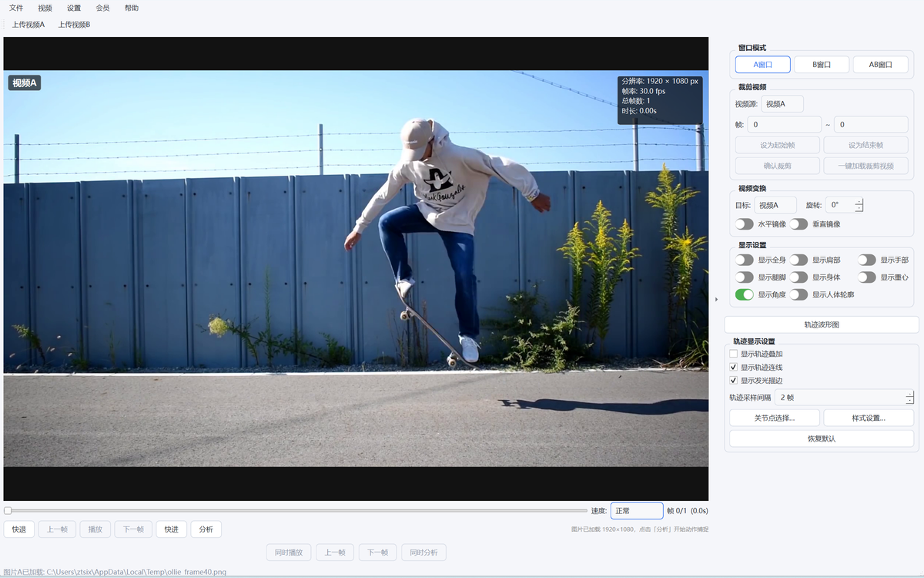
Task: Open the 速度 dropdown showing 正常
Action: point(637,510)
